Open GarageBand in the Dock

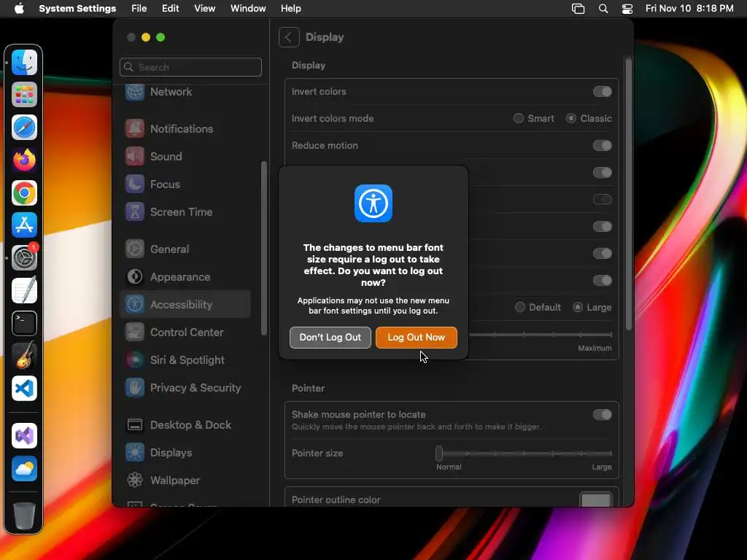[x=24, y=356]
